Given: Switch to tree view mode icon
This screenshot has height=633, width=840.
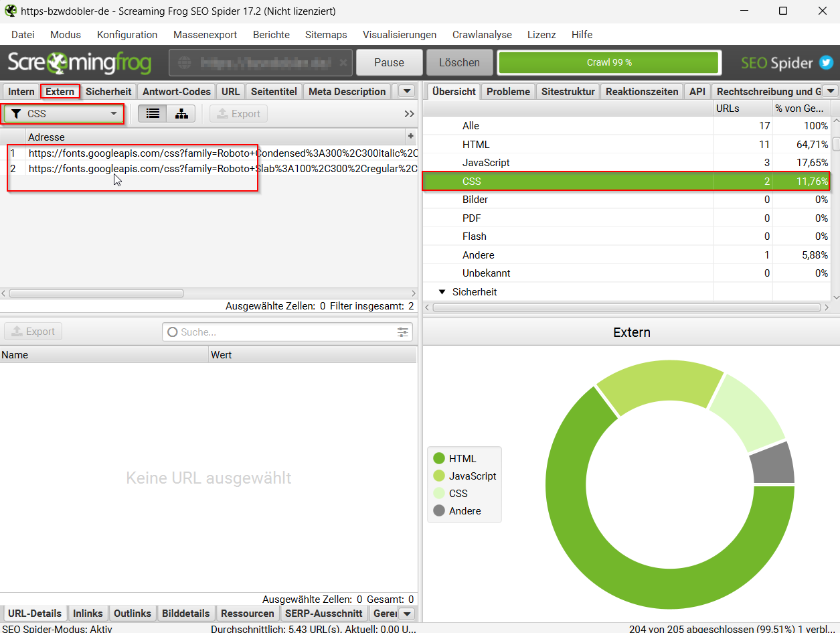Looking at the screenshot, I should [x=181, y=114].
